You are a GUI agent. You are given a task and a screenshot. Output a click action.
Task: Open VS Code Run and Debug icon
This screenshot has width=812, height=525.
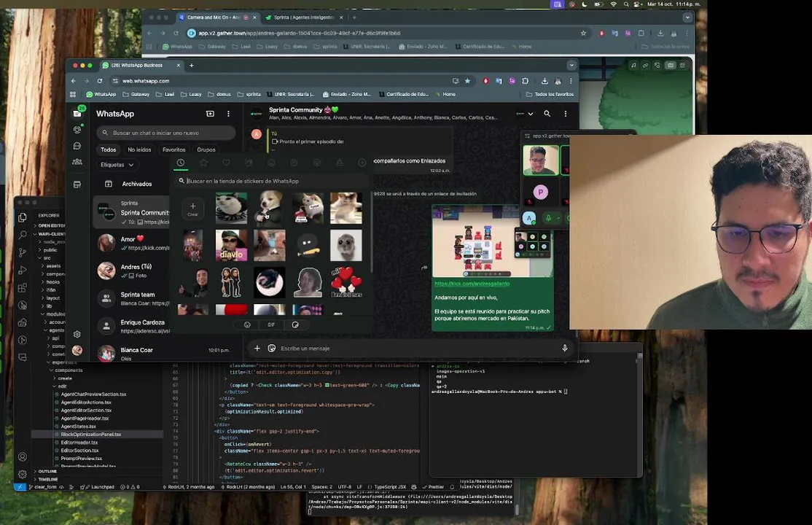pyautogui.click(x=23, y=270)
